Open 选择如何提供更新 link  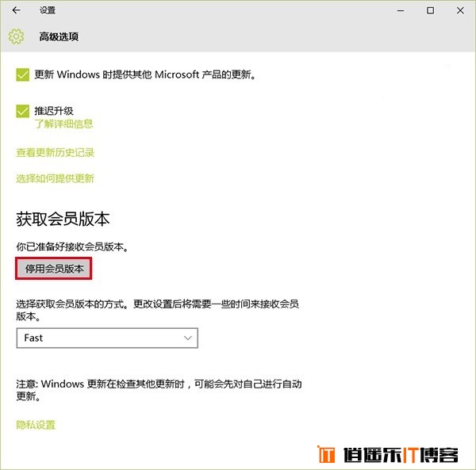pos(56,178)
